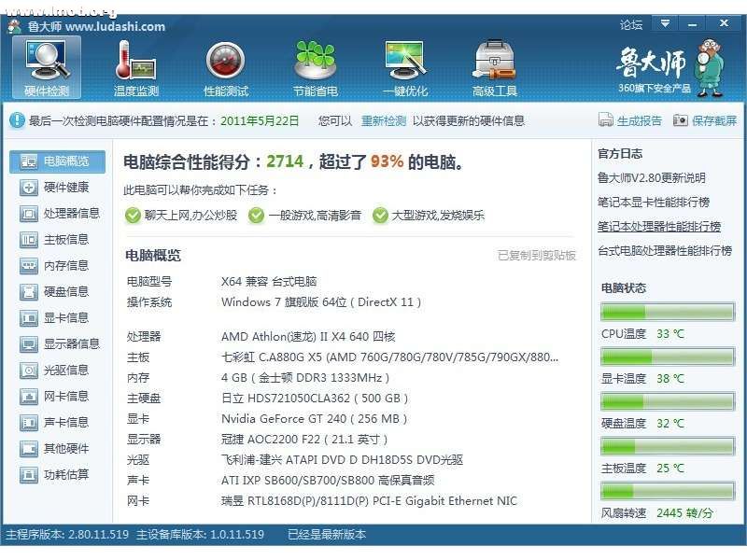Open the first dropdown beside 论坛

pyautogui.click(x=666, y=24)
